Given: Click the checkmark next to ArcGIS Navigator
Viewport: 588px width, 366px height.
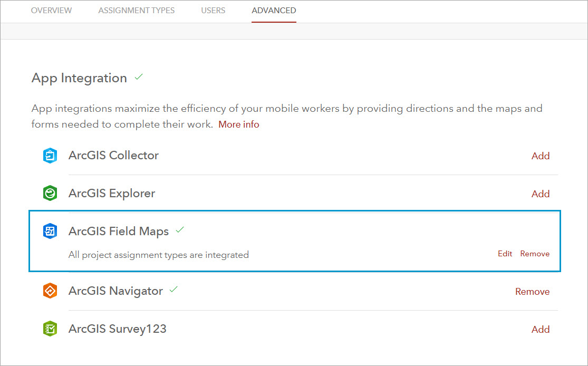Looking at the screenshot, I should tap(174, 290).
